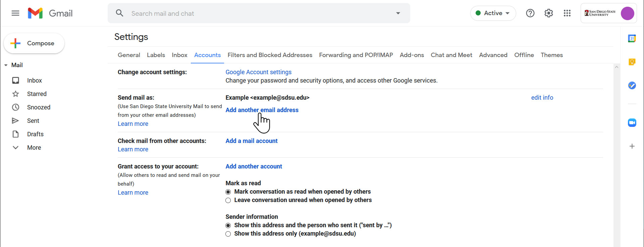Screen dimensions: 644x247
Task: Click the Get add-ons plus icon
Action: [x=632, y=146]
